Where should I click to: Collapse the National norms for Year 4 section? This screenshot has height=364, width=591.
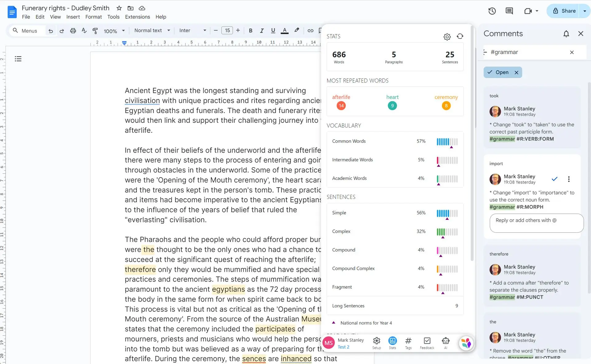334,322
